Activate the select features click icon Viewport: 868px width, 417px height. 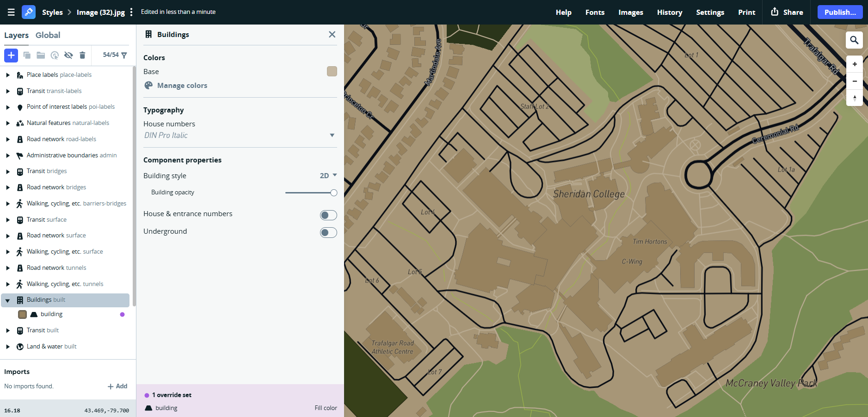(x=55, y=55)
